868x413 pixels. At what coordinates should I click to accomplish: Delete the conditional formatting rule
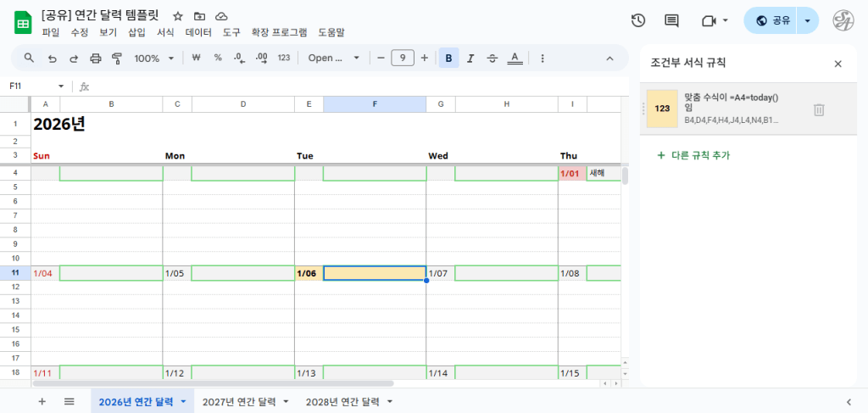pyautogui.click(x=819, y=109)
